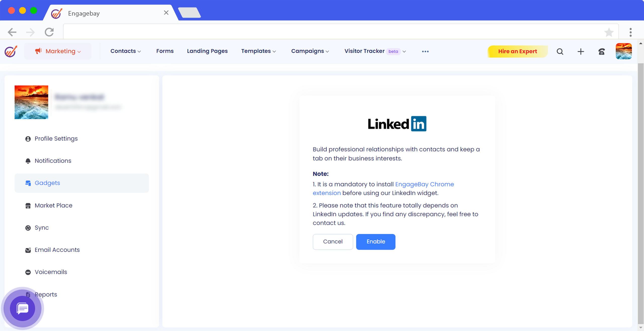The image size is (644, 331).
Task: Open Profile Settings in the sidebar
Action: 82,139
